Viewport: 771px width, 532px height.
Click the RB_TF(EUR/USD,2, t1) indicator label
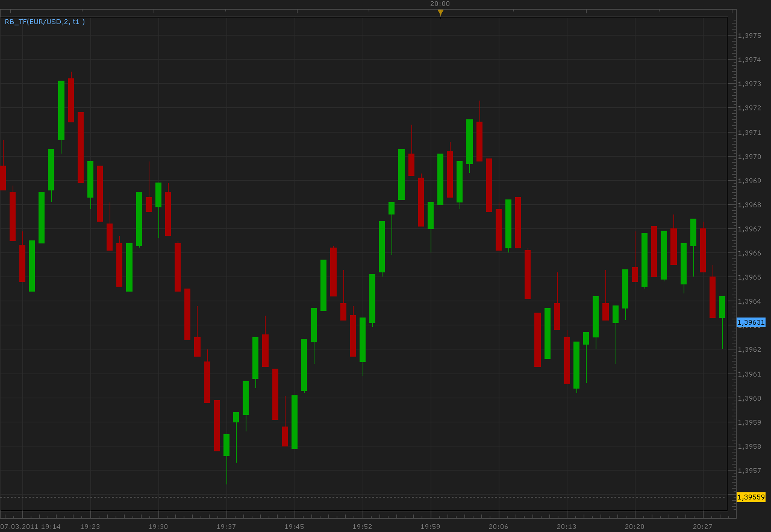click(45, 22)
